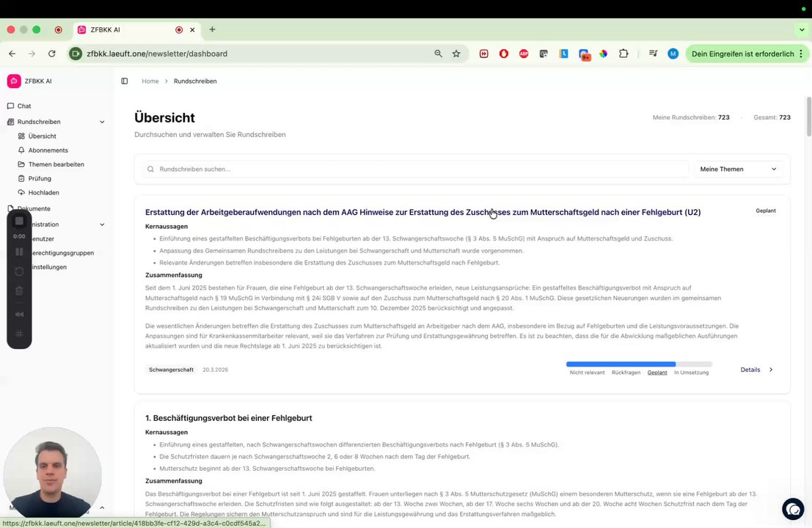Set status to Nicht relevant
This screenshot has width=812, height=528.
point(587,373)
